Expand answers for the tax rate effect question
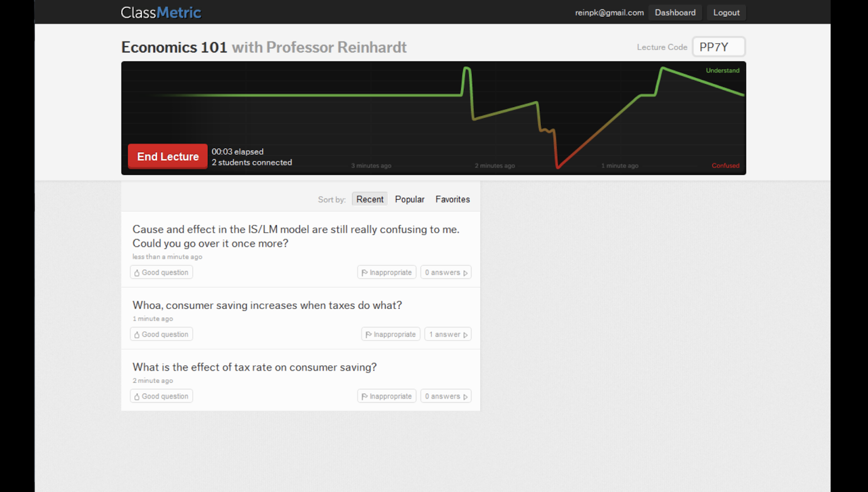Screen dimensions: 868x492 click(x=446, y=396)
